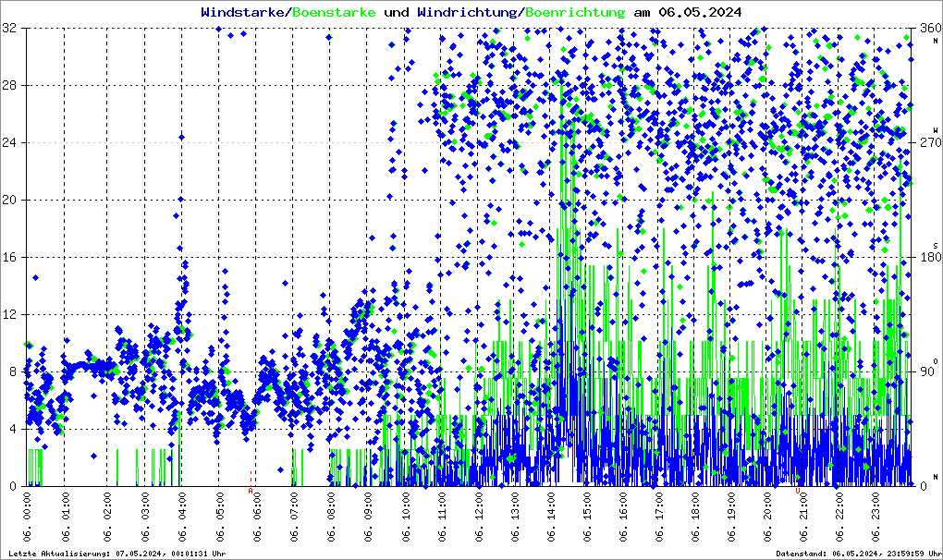This screenshot has height=560, width=943.
Task: Pick time label "06. 01:00"
Action: pyautogui.click(x=65, y=517)
